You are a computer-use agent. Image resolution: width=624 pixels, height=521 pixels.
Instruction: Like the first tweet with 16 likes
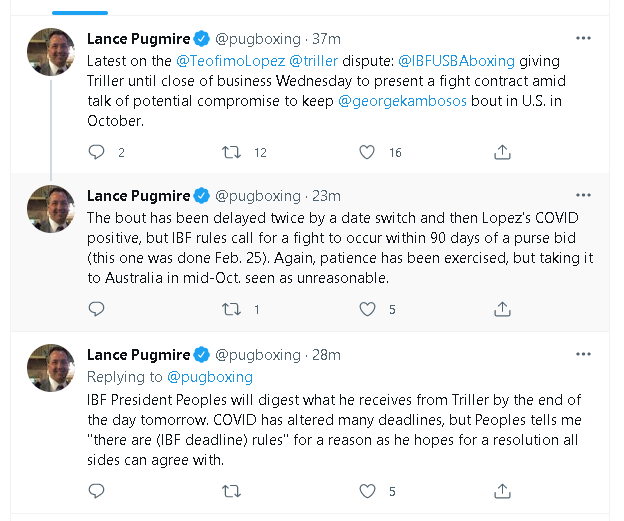coord(367,152)
